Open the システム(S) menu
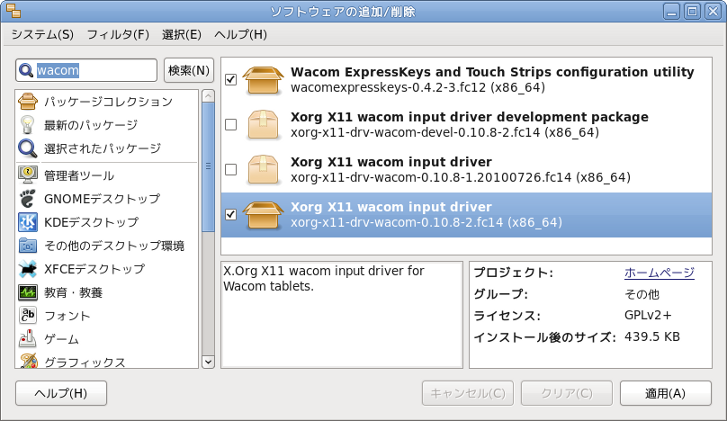Screen dimensions: 727x421 [42, 35]
